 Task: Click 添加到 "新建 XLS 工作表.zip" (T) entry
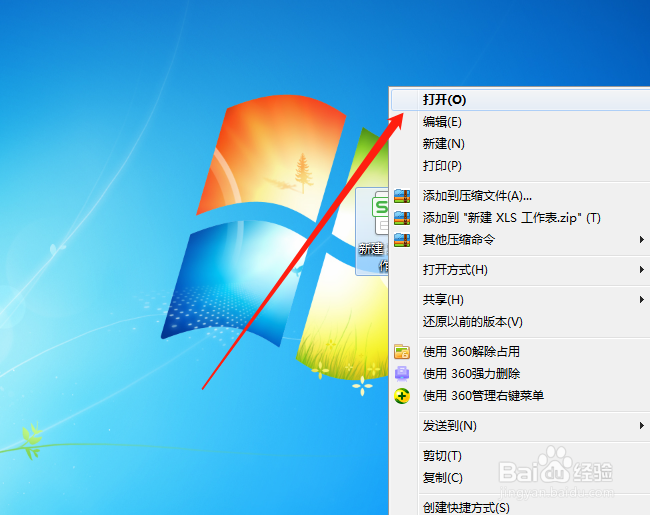click(521, 218)
